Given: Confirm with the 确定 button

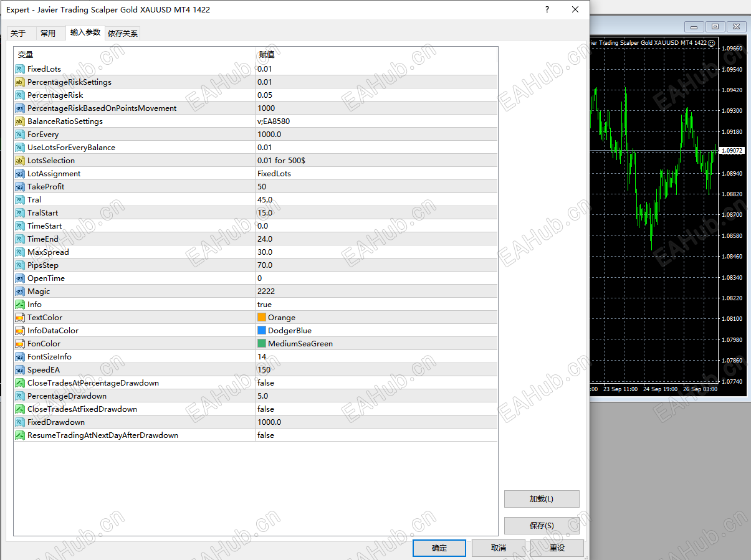Looking at the screenshot, I should (439, 548).
